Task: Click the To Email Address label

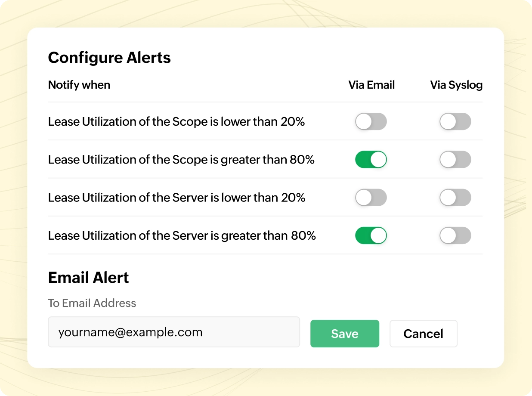Action: (92, 303)
